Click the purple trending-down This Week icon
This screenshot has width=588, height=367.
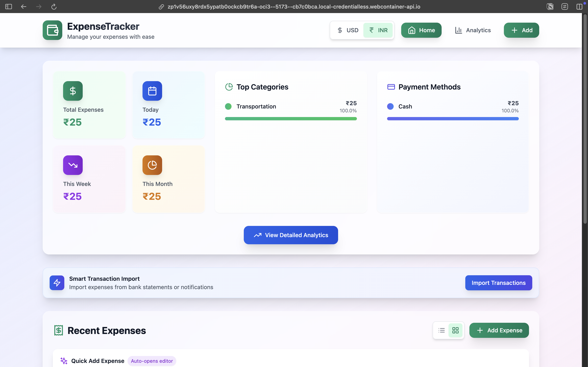pyautogui.click(x=73, y=165)
